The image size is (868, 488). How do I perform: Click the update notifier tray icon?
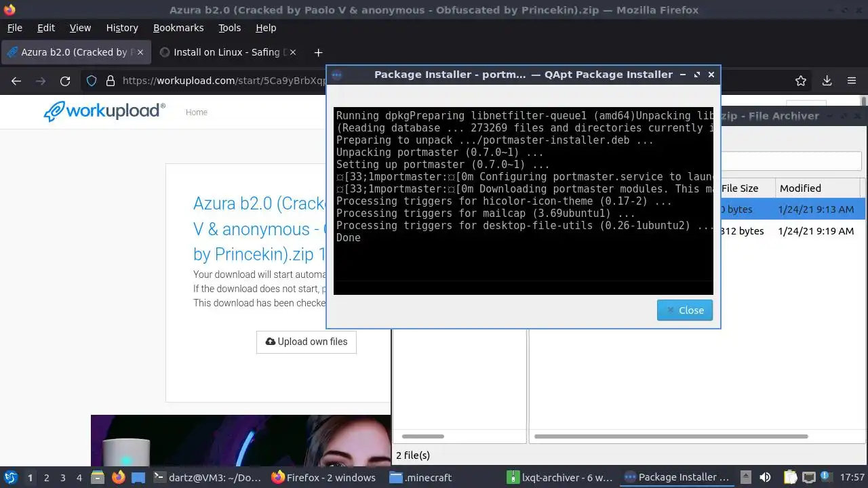pyautogui.click(x=826, y=477)
